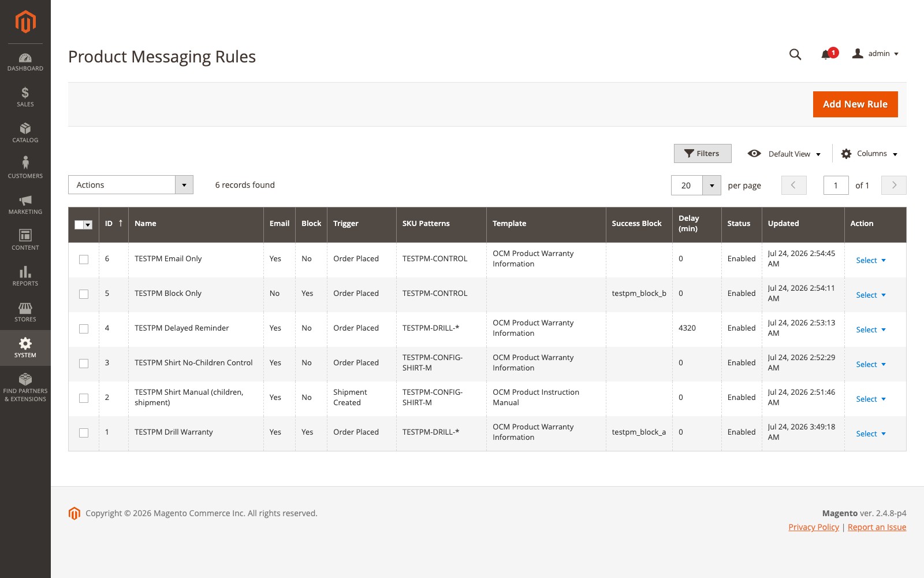Check the TESTPM Shirt No-Children Control row
Image resolution: width=924 pixels, height=578 pixels.
point(84,364)
